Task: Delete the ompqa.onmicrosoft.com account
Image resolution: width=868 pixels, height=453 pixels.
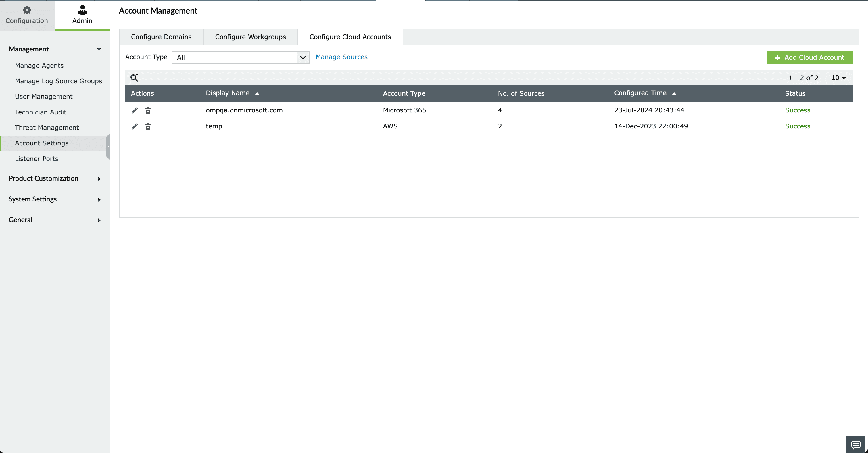Action: point(148,110)
